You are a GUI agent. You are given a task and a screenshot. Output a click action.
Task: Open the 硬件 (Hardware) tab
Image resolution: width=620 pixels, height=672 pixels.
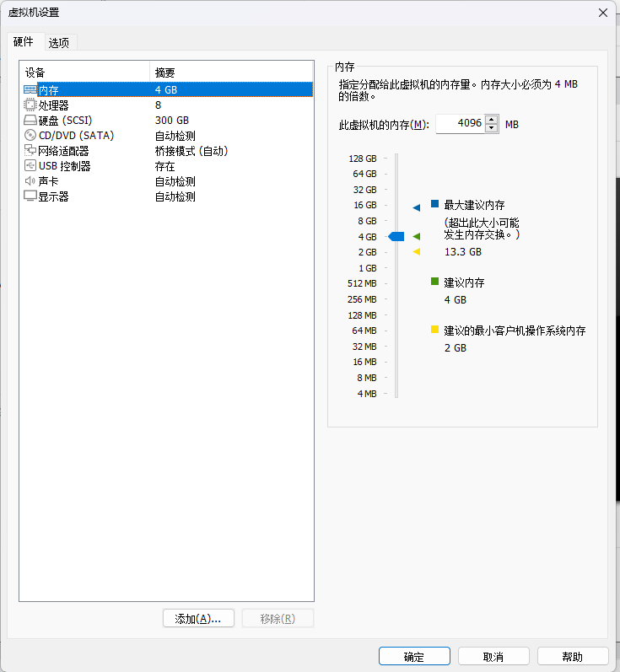point(24,42)
